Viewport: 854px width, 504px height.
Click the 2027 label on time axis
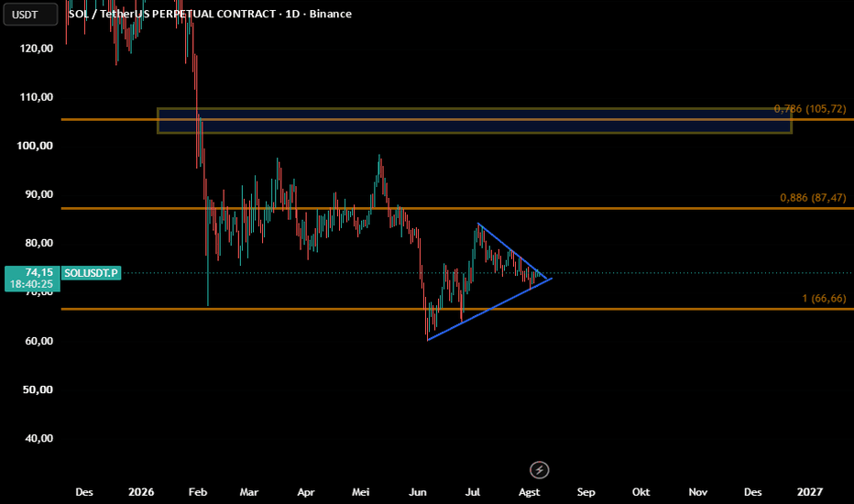pyautogui.click(x=810, y=492)
